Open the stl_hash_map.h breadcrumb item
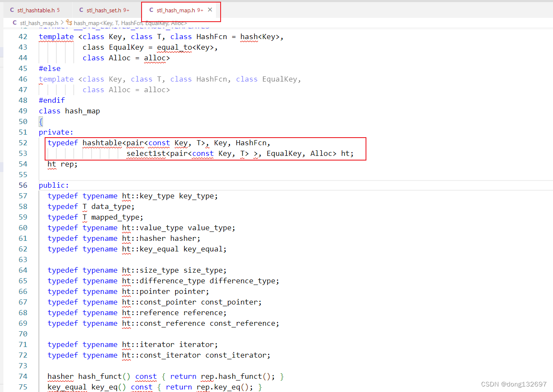Viewport: 553px width, 392px height. click(x=39, y=23)
